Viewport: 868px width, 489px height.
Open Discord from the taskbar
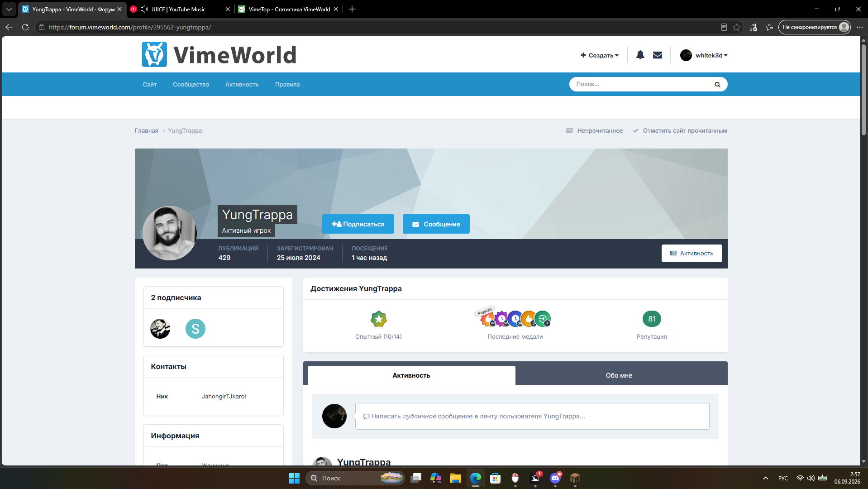click(555, 478)
